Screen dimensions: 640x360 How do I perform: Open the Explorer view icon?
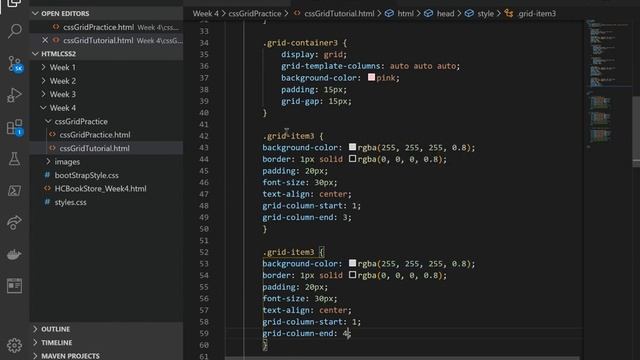click(14, 3)
